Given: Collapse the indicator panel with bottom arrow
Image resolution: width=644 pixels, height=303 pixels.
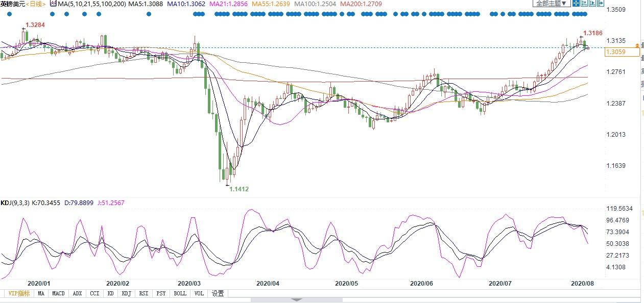Looking at the screenshot, I should click(297, 300).
